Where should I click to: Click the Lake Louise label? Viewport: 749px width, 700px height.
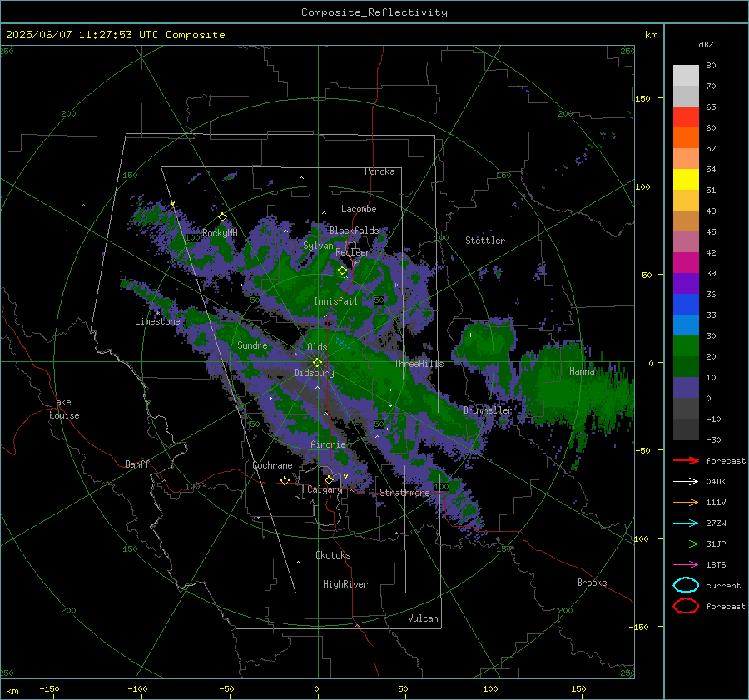coord(64,409)
